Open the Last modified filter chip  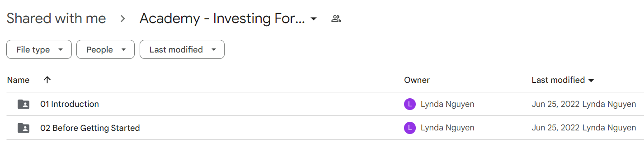coord(182,49)
